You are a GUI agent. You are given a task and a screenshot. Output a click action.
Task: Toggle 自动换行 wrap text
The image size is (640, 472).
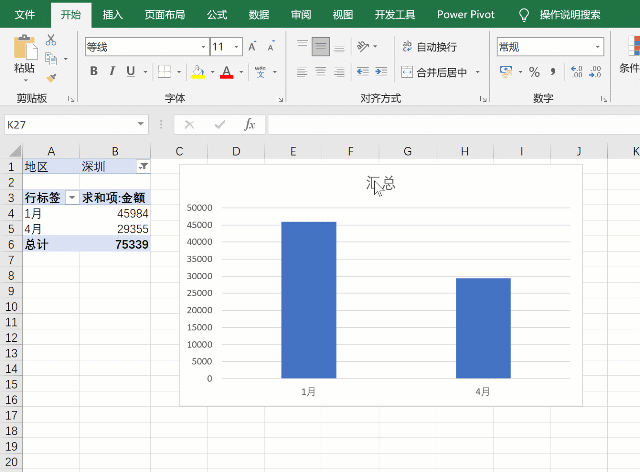pos(429,47)
